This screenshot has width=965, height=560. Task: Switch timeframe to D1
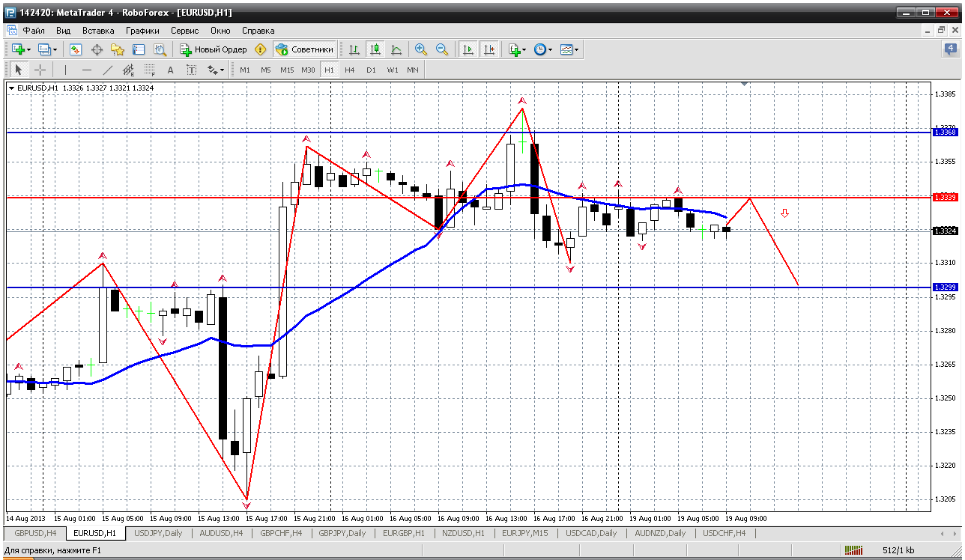pyautogui.click(x=371, y=70)
